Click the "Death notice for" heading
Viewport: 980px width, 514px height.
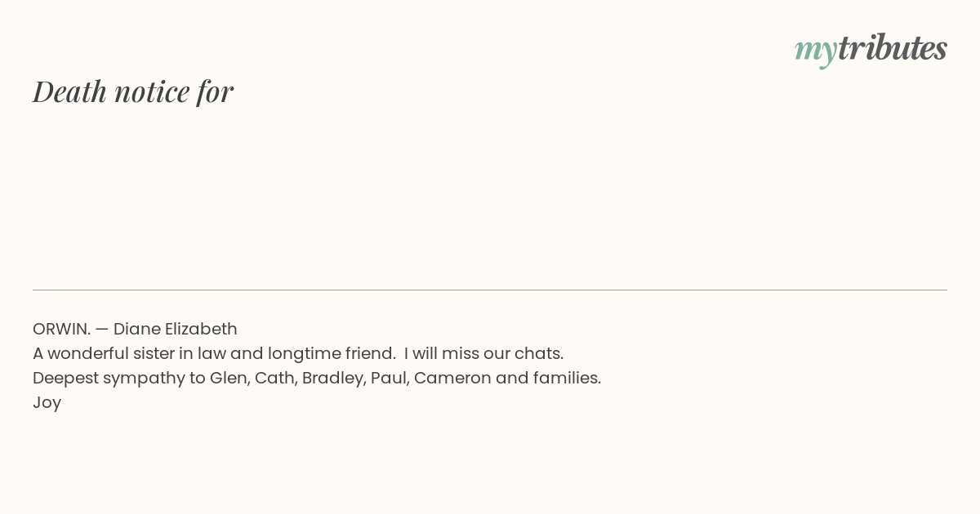[133, 91]
